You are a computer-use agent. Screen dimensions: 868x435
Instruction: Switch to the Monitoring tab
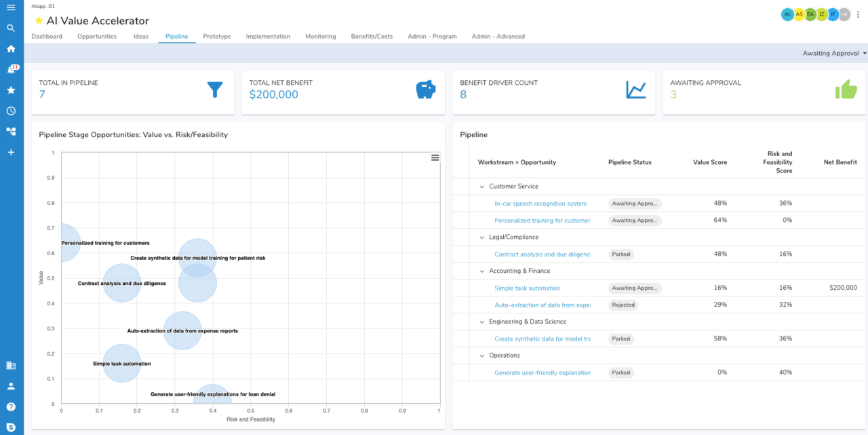point(320,37)
